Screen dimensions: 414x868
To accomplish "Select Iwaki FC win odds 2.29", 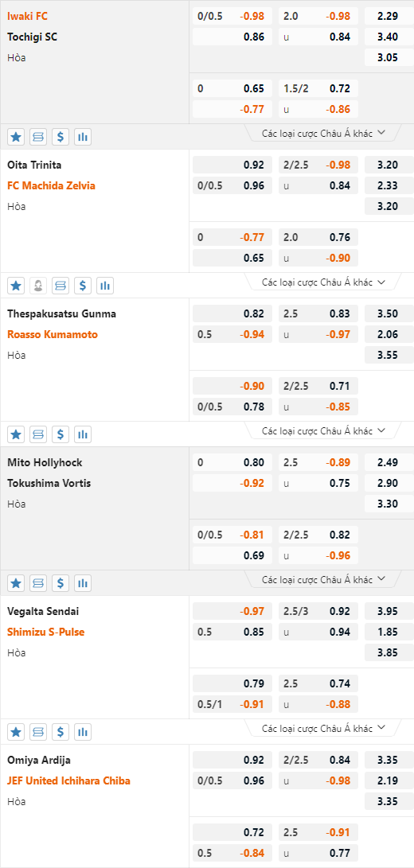I will tap(389, 16).
